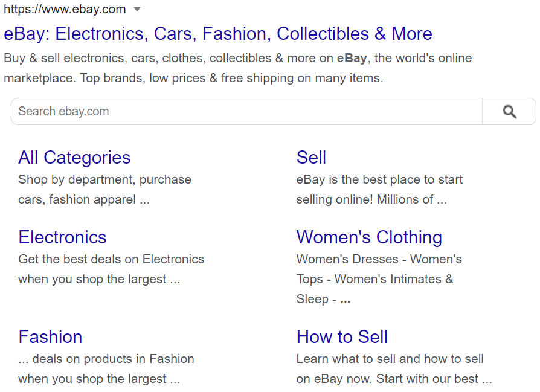The width and height of the screenshot is (540, 392).
Task: Open the How to Sell sitelink
Action: point(342,337)
